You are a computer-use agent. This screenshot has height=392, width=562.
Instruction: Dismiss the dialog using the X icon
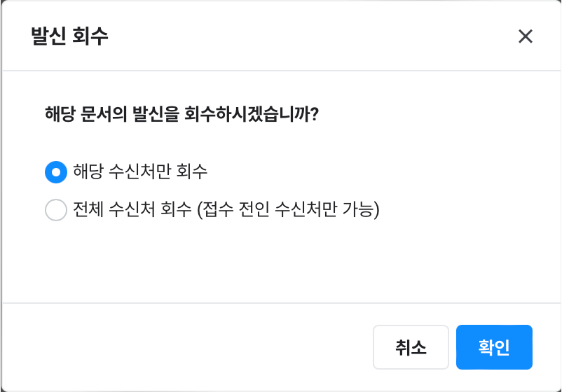pyautogui.click(x=525, y=36)
